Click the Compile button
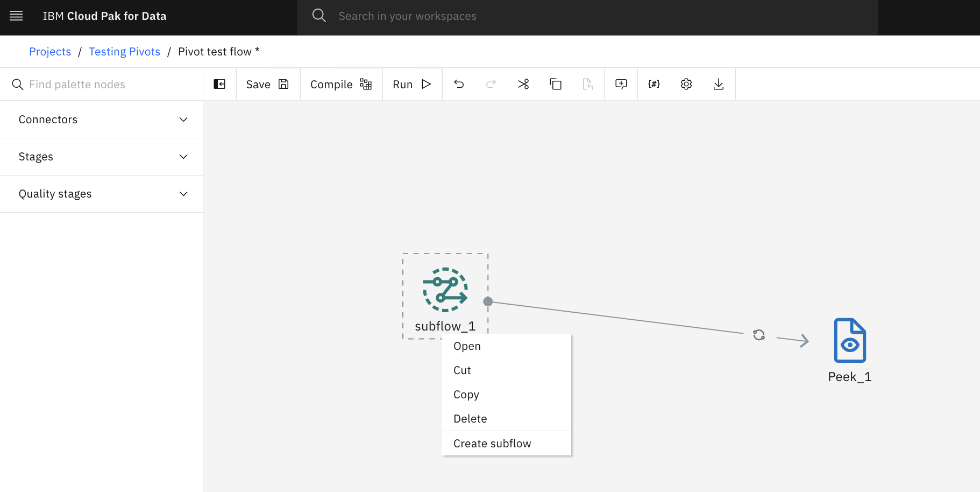Screen dimensions: 980x492 (341, 84)
